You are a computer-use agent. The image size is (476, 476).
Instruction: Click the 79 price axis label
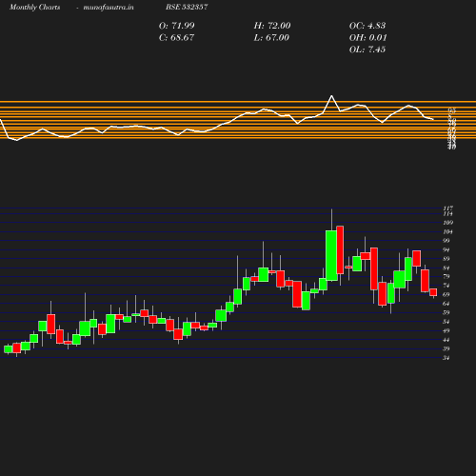pyautogui.click(x=446, y=276)
